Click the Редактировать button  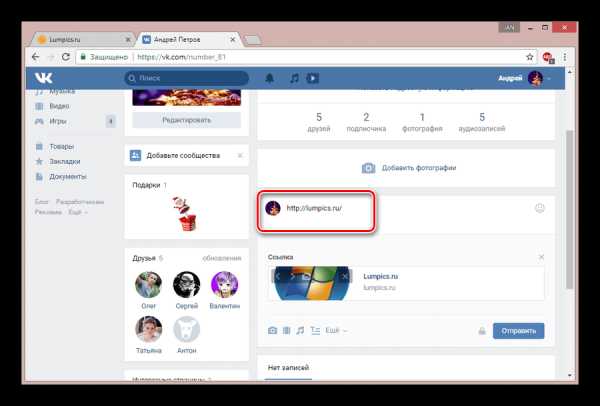pyautogui.click(x=187, y=120)
